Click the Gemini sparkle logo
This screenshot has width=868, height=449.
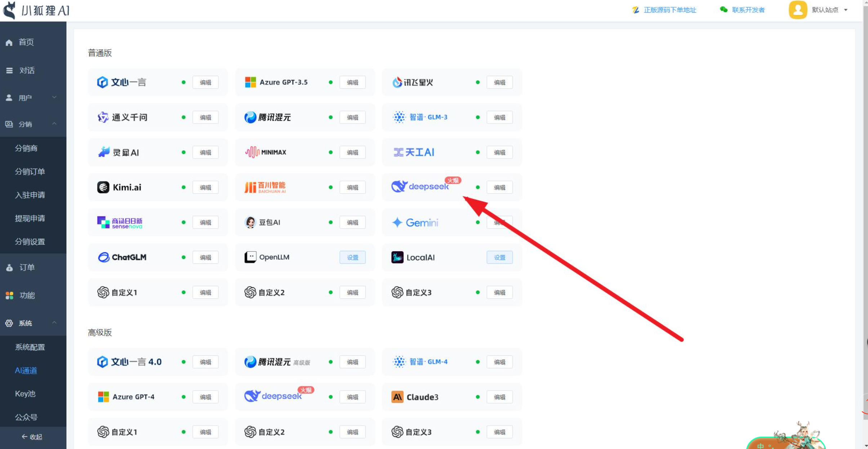[397, 223]
